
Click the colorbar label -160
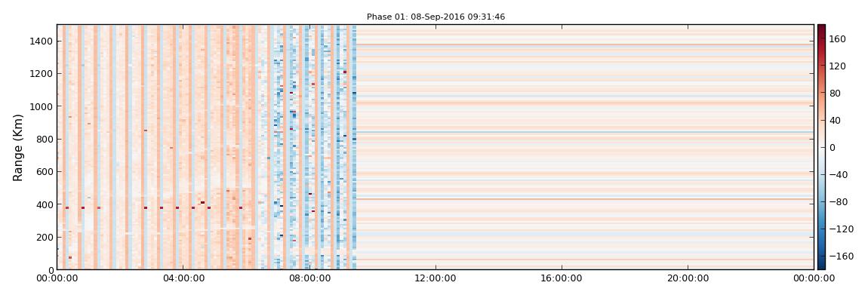[x=841, y=256]
